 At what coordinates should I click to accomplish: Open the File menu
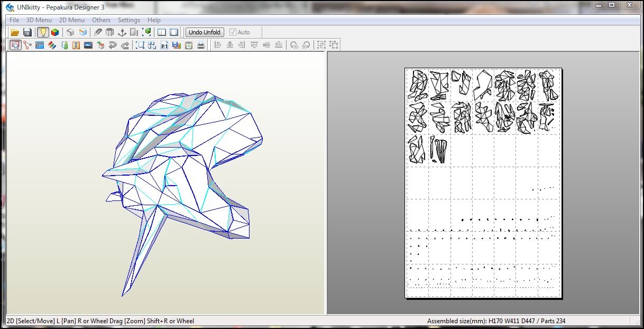[x=14, y=20]
